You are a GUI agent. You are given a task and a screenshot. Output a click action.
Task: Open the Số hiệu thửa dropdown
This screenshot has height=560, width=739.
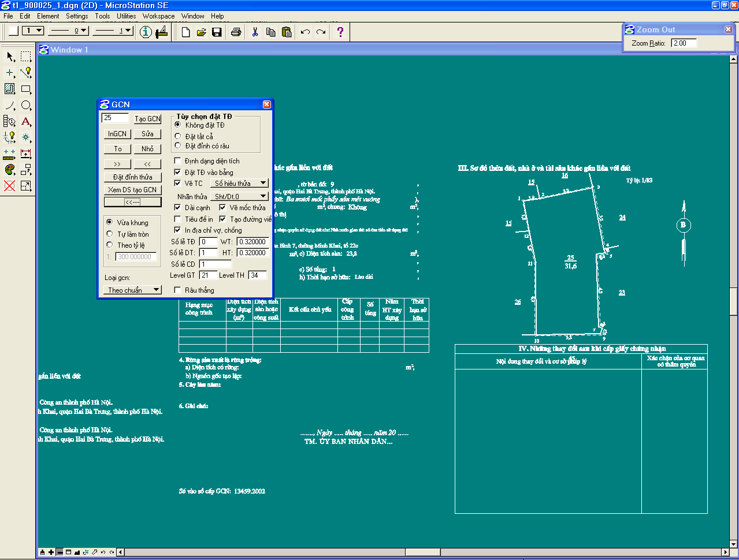(x=239, y=183)
